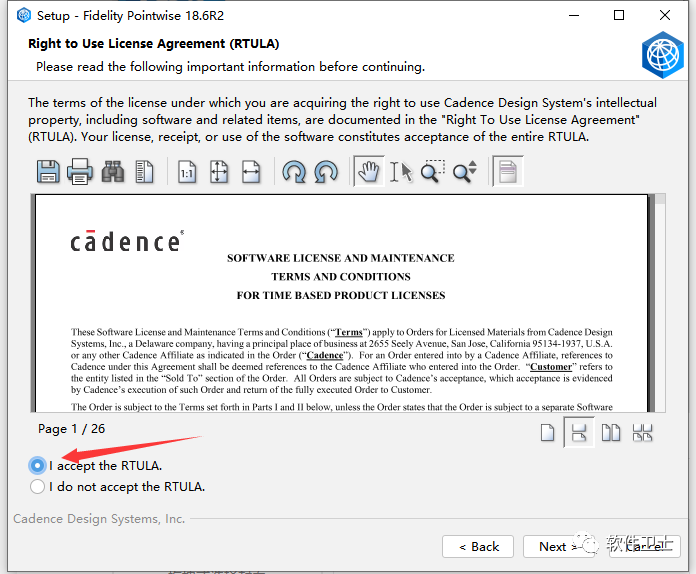Image resolution: width=696 pixels, height=574 pixels.
Task: Select 'I do not accept the RTULA' option
Action: pyautogui.click(x=37, y=487)
